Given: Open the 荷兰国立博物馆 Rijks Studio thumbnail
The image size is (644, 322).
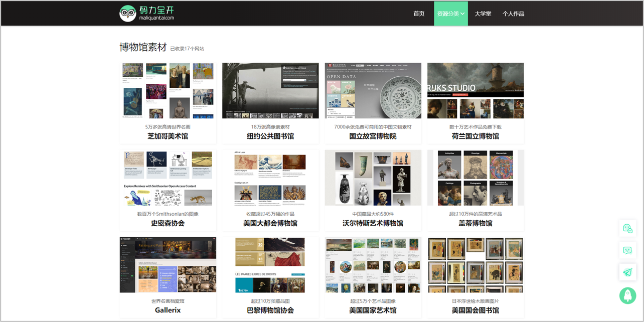Looking at the screenshot, I should click(475, 91).
